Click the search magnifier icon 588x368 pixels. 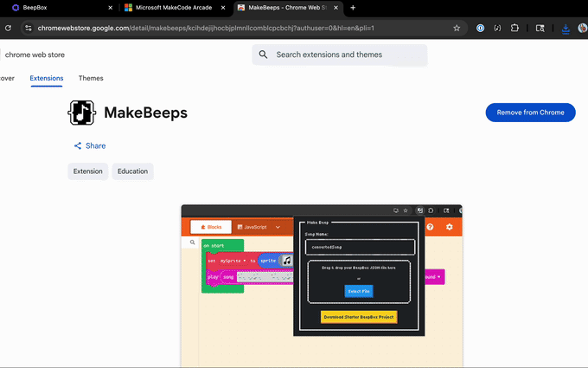coord(263,55)
